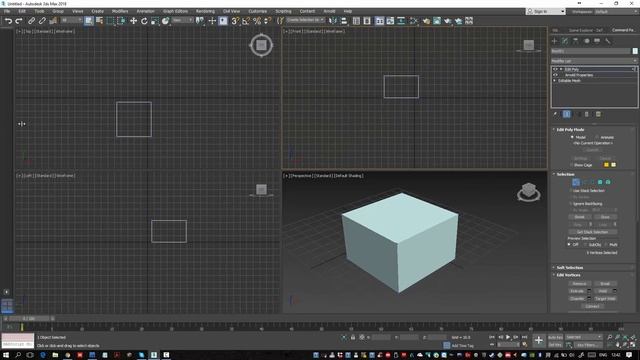The image size is (640, 360).
Task: Open the reference coordinate system dropdown
Action: point(182,20)
